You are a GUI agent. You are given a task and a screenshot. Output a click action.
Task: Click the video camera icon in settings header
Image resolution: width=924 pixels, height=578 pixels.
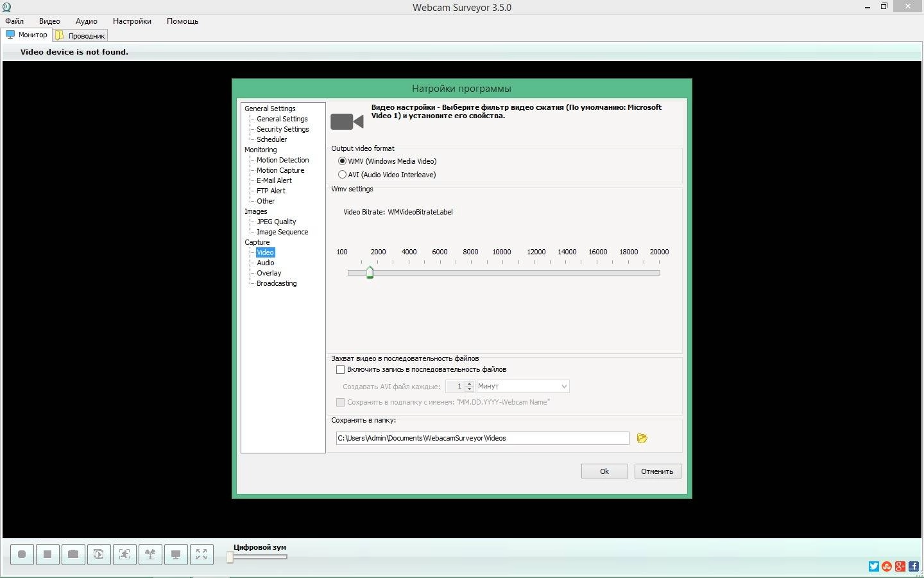pyautogui.click(x=347, y=121)
